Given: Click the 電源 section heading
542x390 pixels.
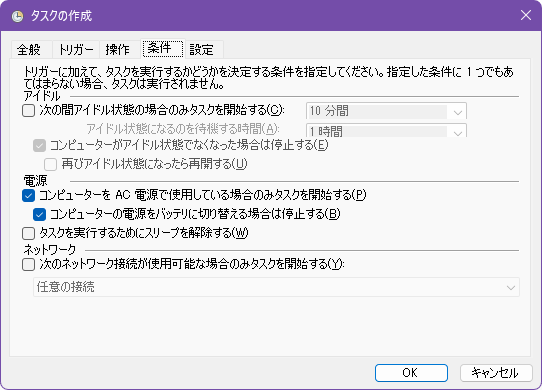Looking at the screenshot, I should [x=35, y=180].
